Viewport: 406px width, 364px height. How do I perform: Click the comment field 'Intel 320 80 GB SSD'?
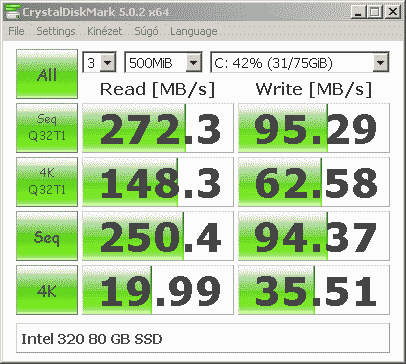coord(203,338)
